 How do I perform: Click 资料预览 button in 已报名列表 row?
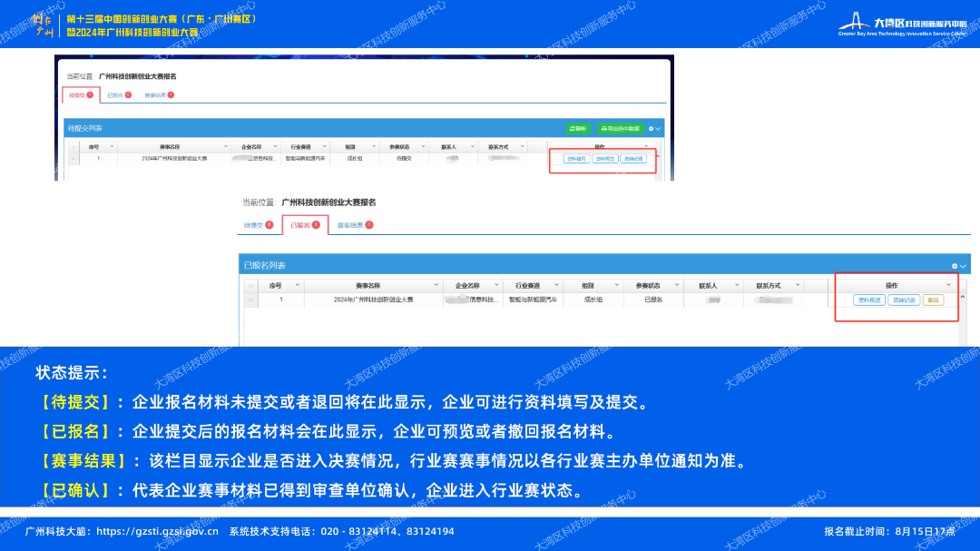click(x=868, y=300)
